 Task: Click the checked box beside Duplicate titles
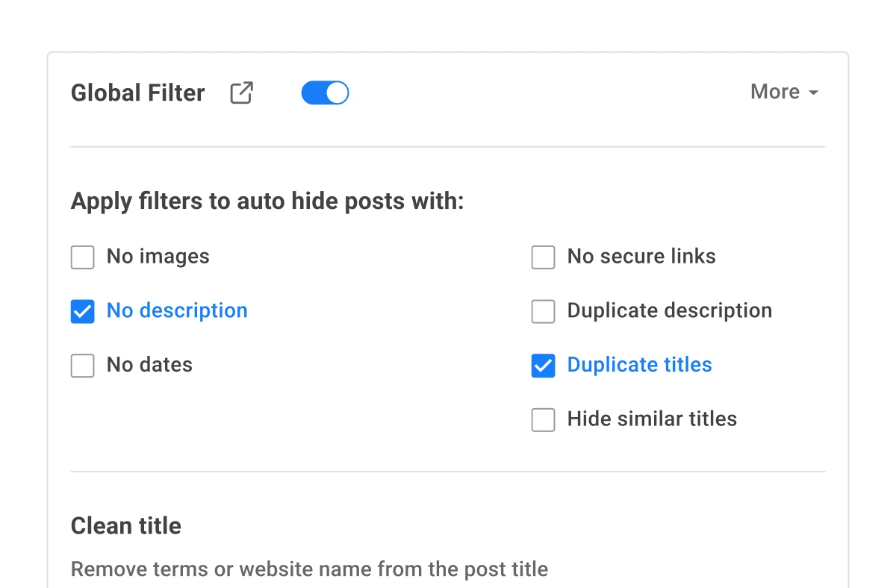[543, 366]
